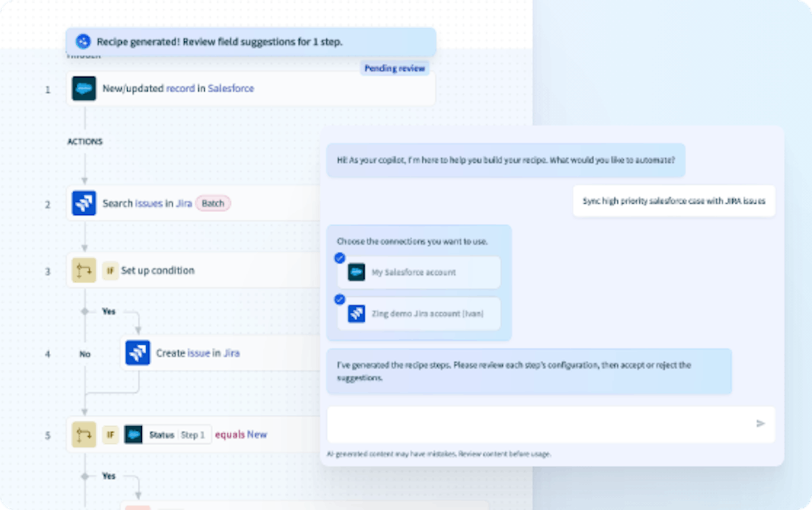The image size is (812, 510).
Task: Click the Jira icon in Search issues step
Action: 85,204
